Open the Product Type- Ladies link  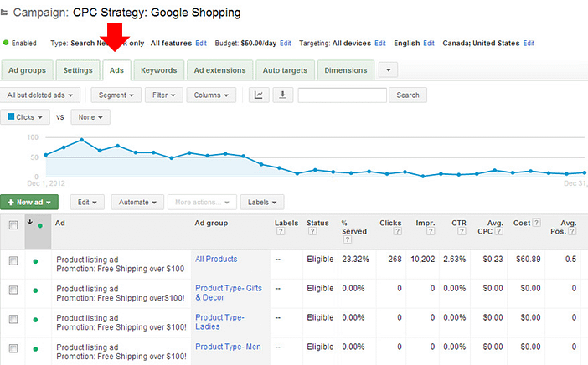219,322
